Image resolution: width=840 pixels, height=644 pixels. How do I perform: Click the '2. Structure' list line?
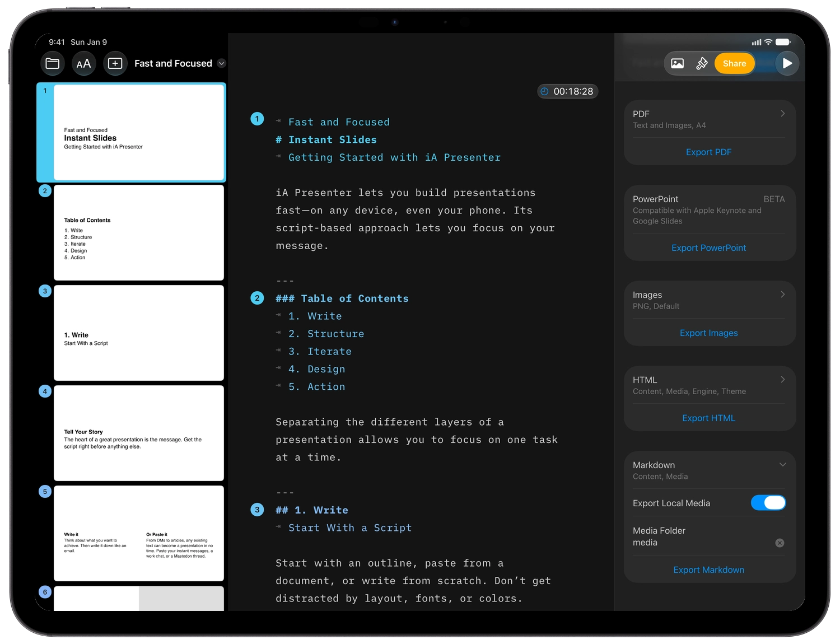(x=326, y=334)
